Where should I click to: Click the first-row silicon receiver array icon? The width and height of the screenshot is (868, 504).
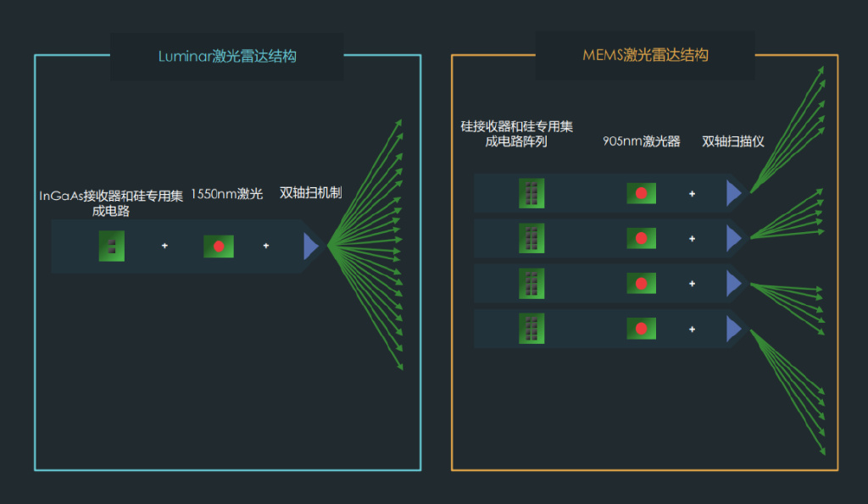pos(531,193)
